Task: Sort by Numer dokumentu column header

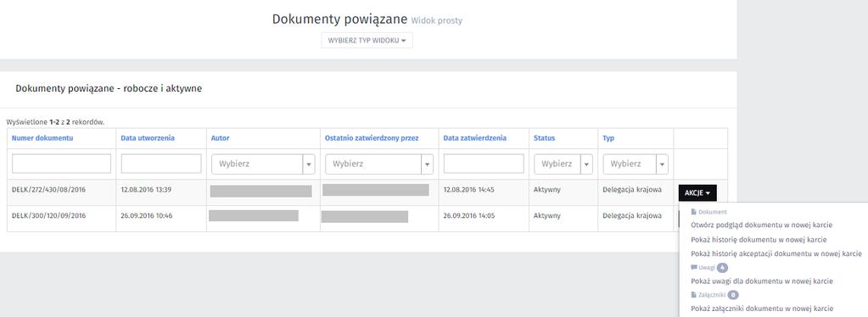Action: tap(42, 138)
